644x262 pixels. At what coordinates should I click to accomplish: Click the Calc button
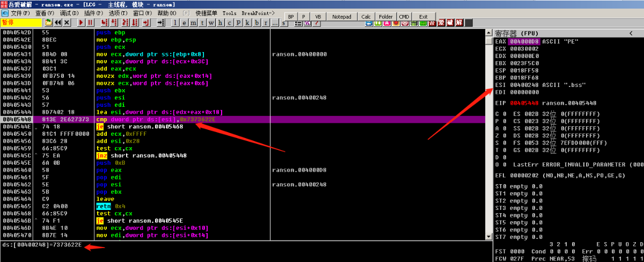(x=366, y=17)
